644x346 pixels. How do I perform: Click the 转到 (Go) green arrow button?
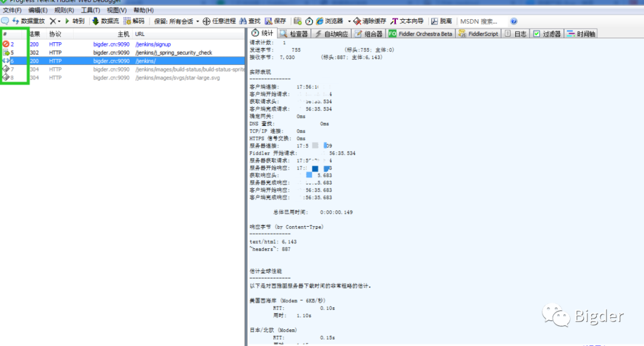pyautogui.click(x=75, y=21)
